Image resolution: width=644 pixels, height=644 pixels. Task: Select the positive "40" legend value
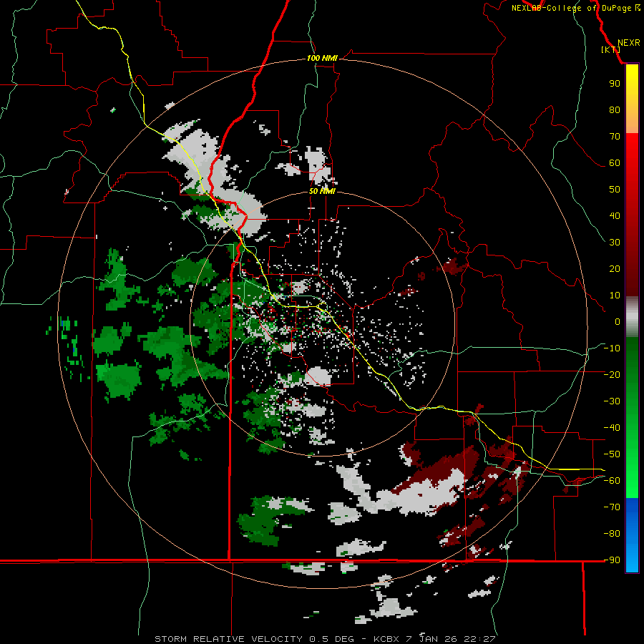click(615, 215)
